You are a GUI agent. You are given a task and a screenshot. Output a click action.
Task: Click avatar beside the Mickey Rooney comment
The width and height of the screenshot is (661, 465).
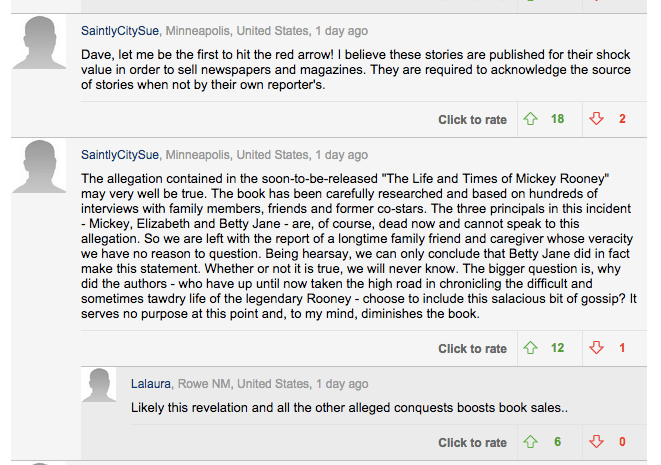click(45, 168)
